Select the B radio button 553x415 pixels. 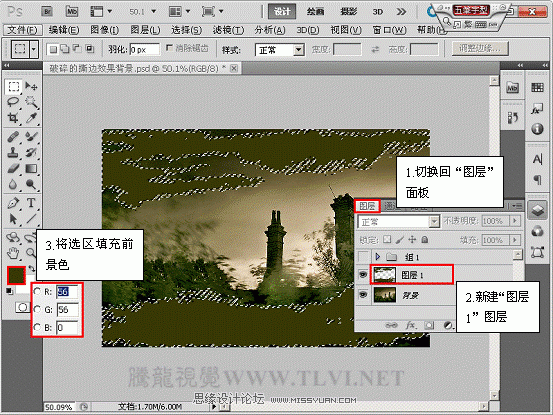pos(37,327)
